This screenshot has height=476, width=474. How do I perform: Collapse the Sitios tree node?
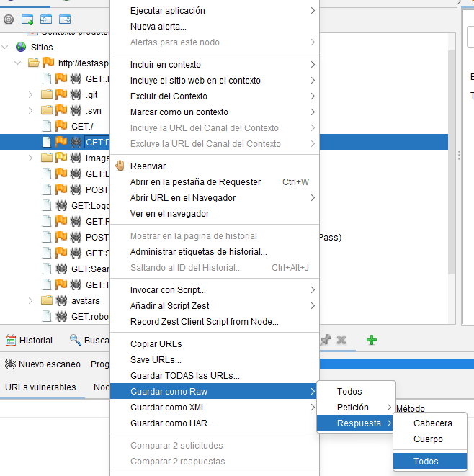(6, 47)
